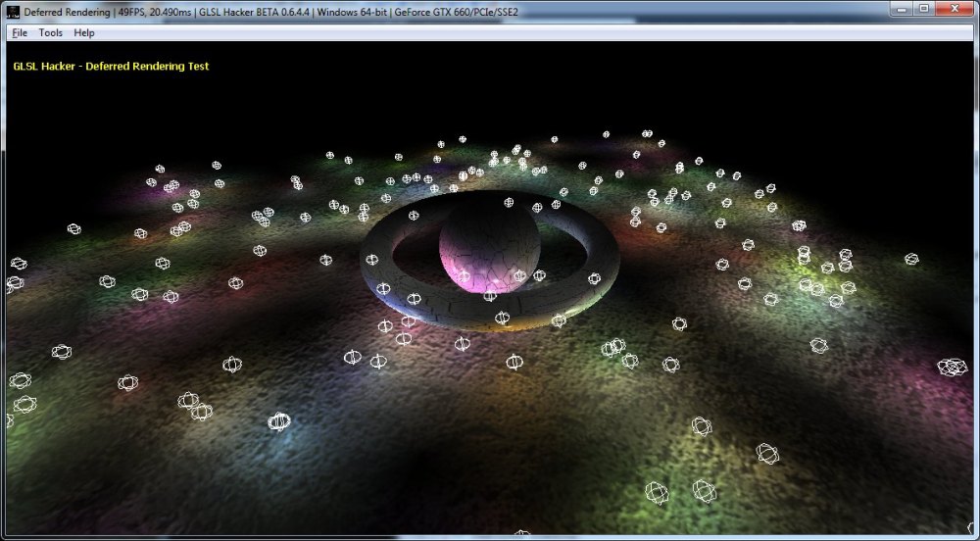Click the pink cracked sphere in the viewport

coord(489,246)
